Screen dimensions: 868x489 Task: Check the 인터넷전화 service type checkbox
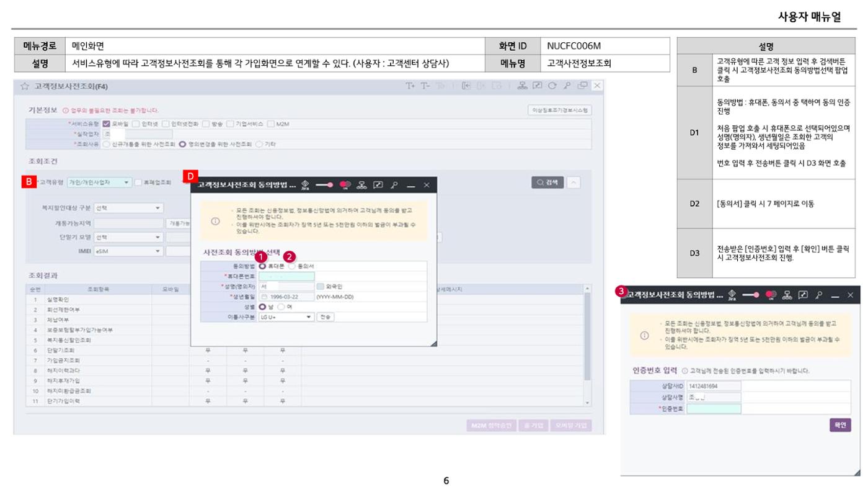click(x=166, y=123)
